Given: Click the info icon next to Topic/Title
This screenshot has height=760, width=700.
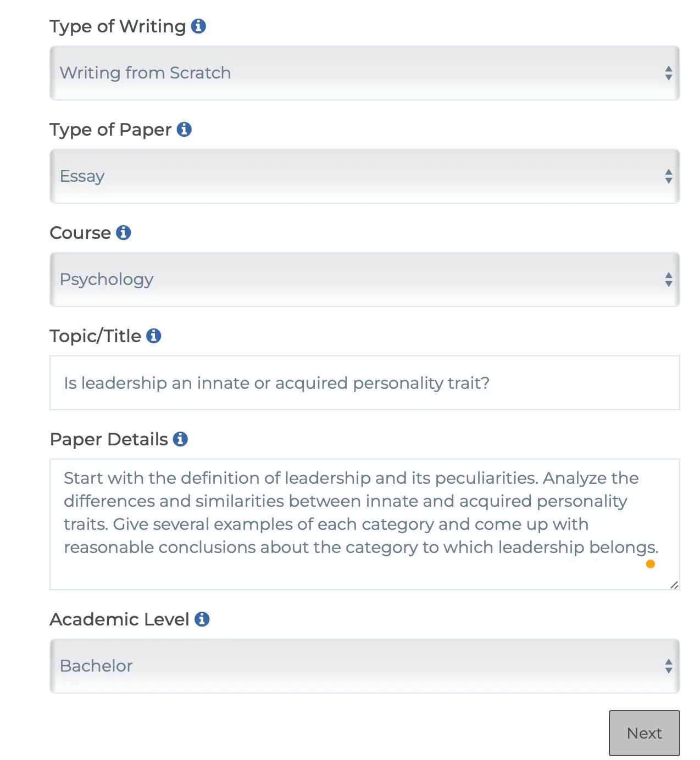Looking at the screenshot, I should click(154, 336).
